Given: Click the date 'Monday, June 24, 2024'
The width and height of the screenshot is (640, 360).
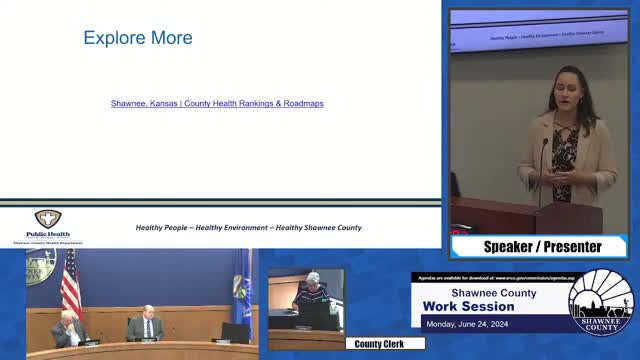Looking at the screenshot, I should pos(467,324).
